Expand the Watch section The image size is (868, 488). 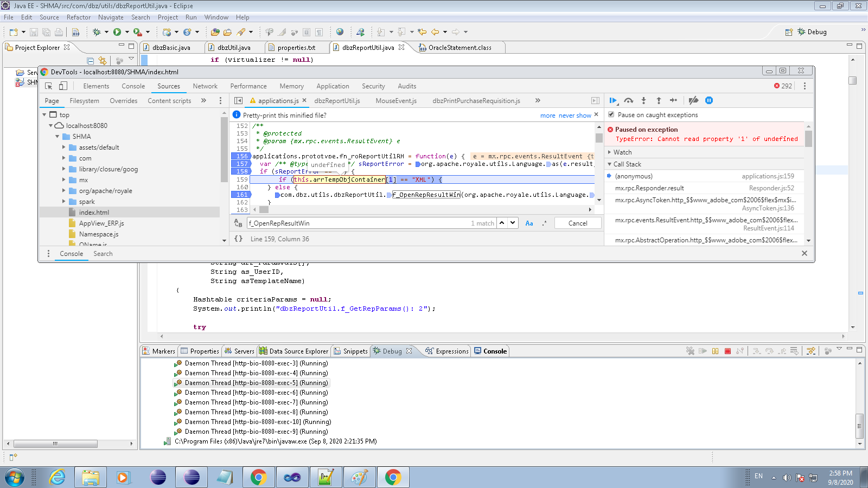tap(622, 152)
